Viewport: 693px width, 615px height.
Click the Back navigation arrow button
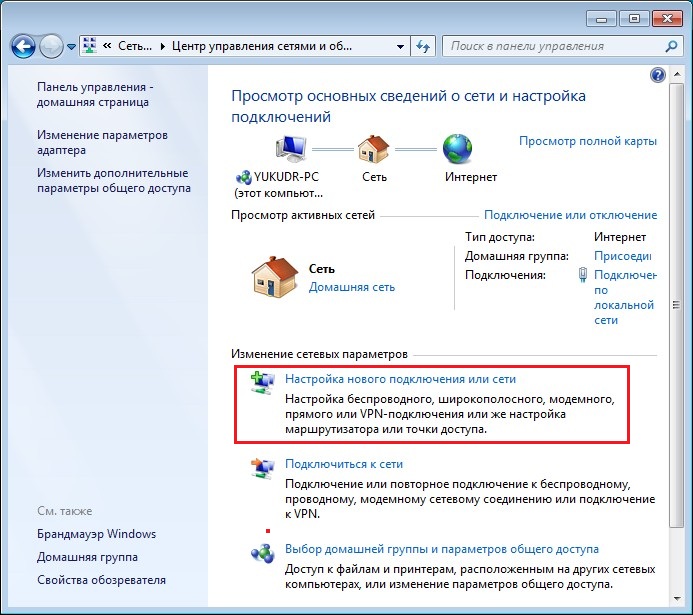click(23, 46)
